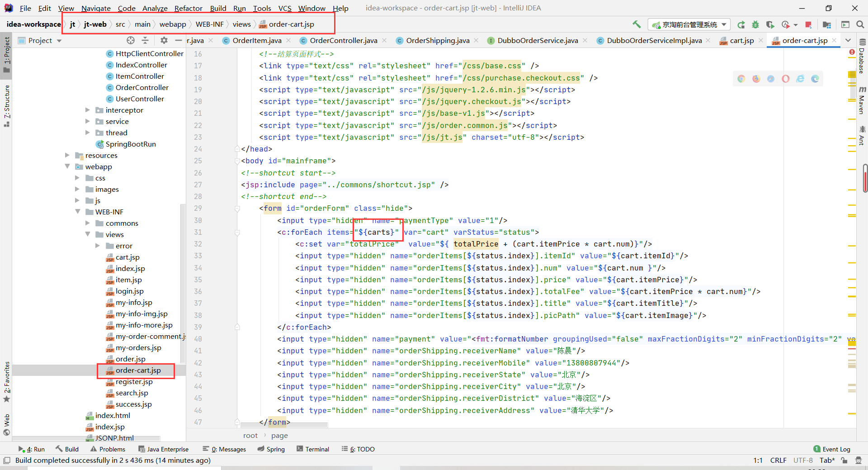
Task: Click the red error indicator in the gutter
Action: [852, 52]
